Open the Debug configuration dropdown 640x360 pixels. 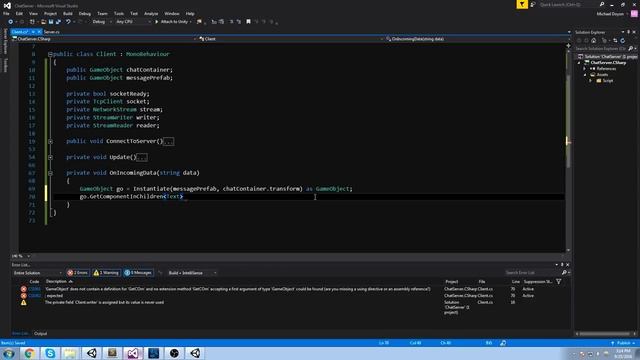102,22
